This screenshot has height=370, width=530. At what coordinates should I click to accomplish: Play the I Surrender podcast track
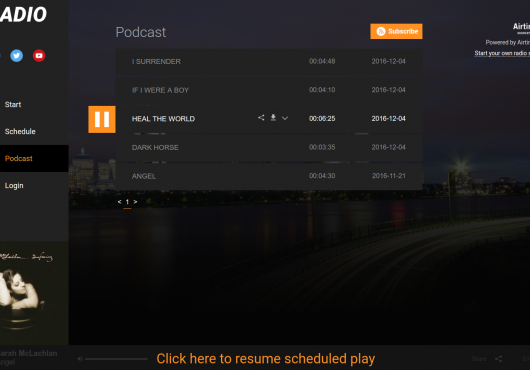point(269,61)
